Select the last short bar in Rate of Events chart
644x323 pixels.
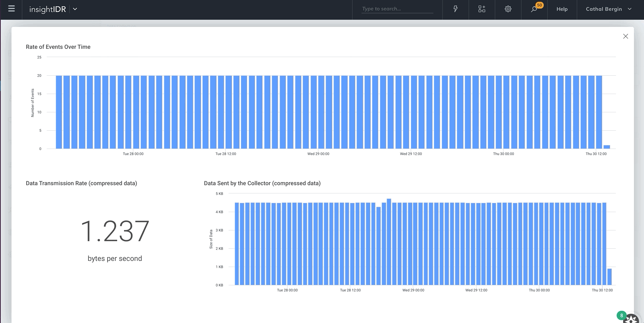pyautogui.click(x=607, y=147)
